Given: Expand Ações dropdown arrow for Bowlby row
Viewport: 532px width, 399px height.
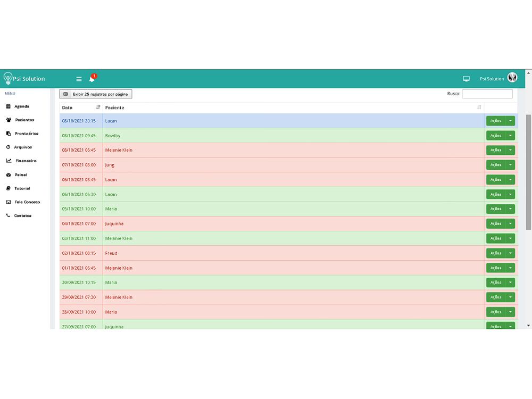Looking at the screenshot, I should coord(510,135).
